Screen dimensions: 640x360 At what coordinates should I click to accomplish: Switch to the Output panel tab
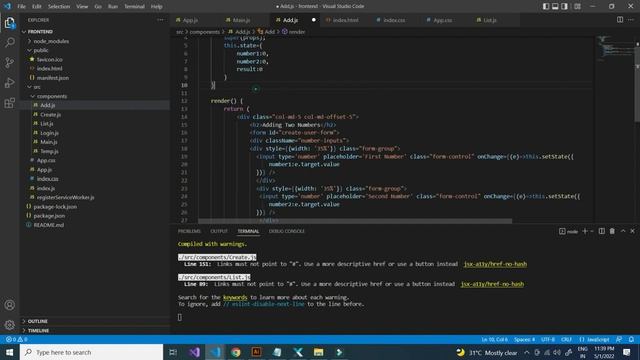tap(219, 231)
